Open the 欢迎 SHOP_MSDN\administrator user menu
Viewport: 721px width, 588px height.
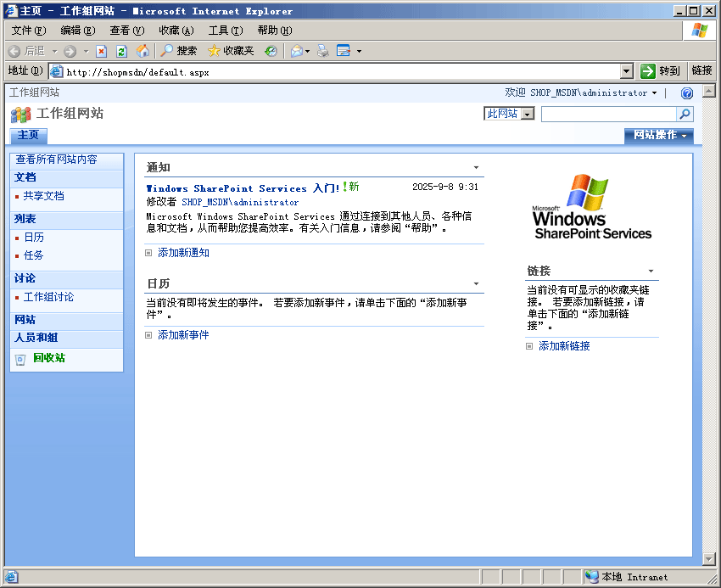581,93
